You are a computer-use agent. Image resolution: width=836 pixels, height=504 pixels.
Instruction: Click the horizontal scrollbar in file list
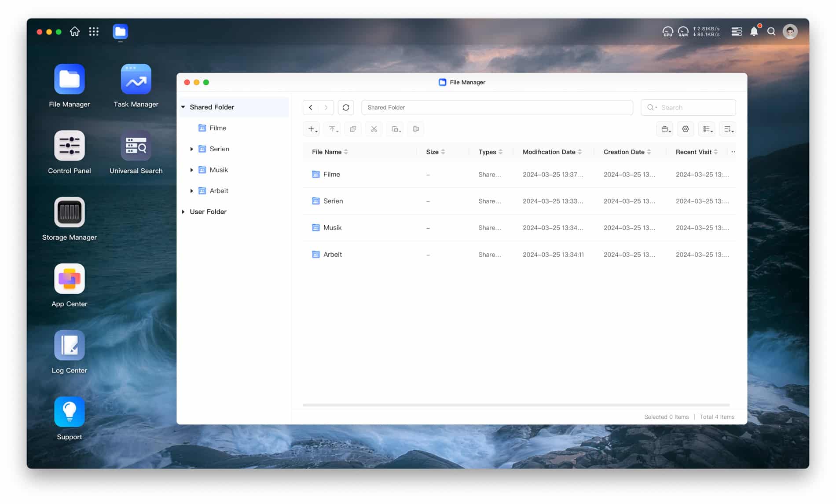[516, 405]
